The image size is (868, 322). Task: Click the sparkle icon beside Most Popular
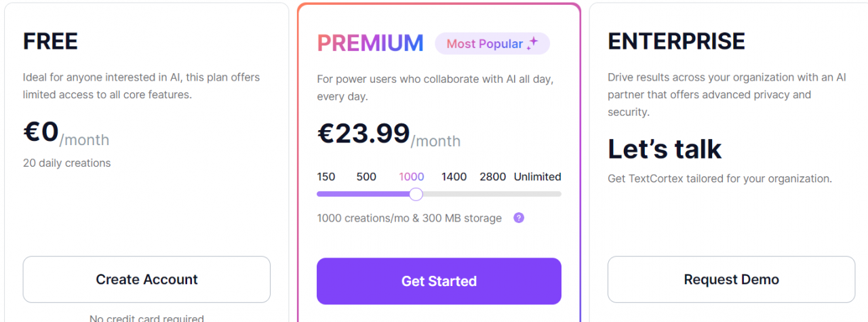(x=533, y=43)
